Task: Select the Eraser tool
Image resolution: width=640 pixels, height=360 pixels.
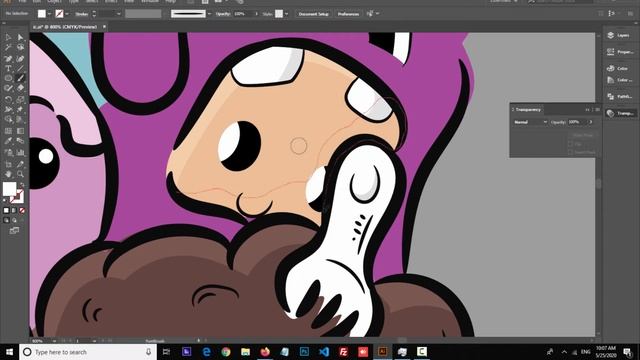Action: (x=20, y=88)
